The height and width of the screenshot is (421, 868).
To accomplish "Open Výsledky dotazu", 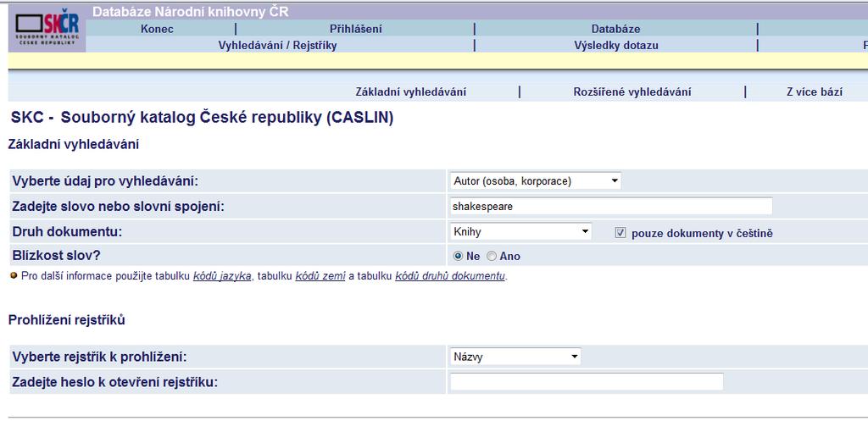I will pyautogui.click(x=616, y=46).
